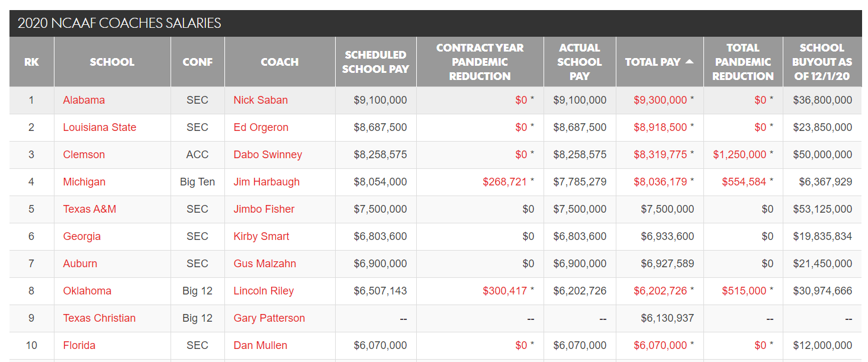Click Dan Mullen coach link
868x362 pixels.
coord(260,345)
